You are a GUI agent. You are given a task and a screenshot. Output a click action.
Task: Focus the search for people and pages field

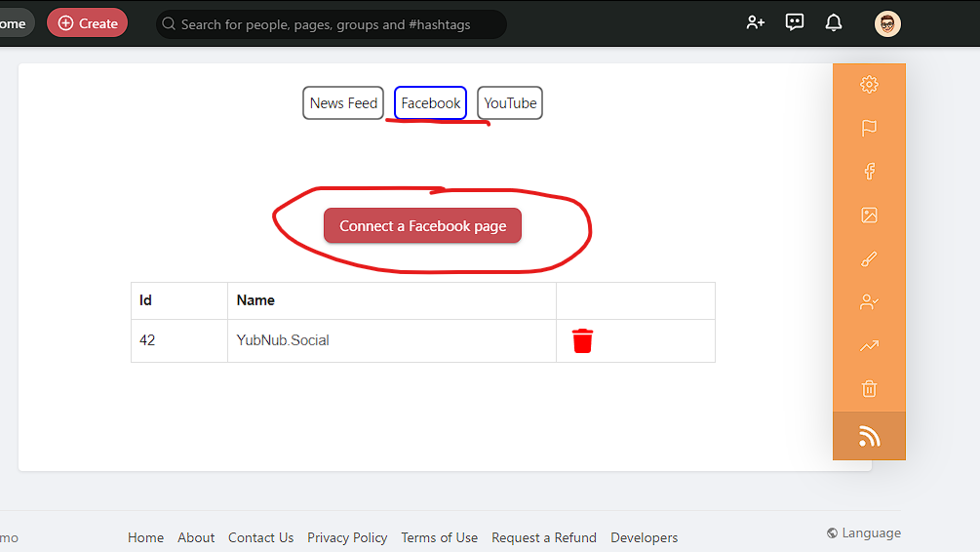pyautogui.click(x=332, y=24)
